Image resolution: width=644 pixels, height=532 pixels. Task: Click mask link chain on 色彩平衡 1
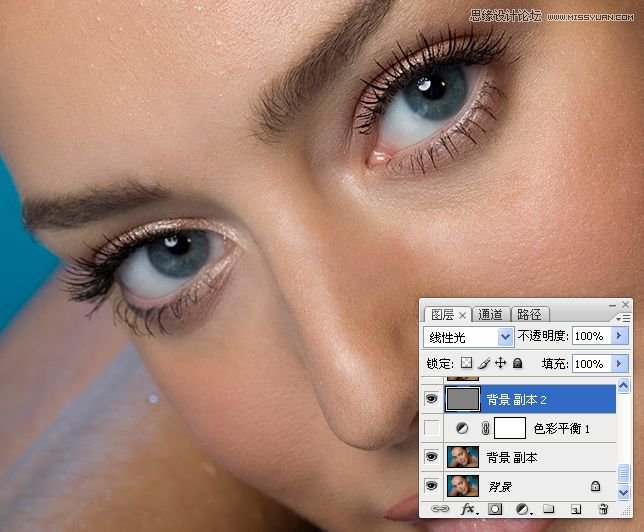(485, 428)
